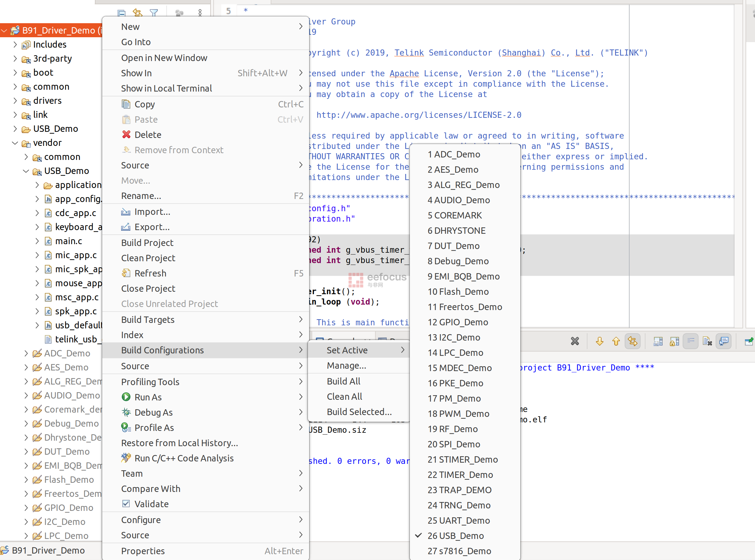Click Set Active configuration option
This screenshot has width=755, height=560.
tap(347, 349)
